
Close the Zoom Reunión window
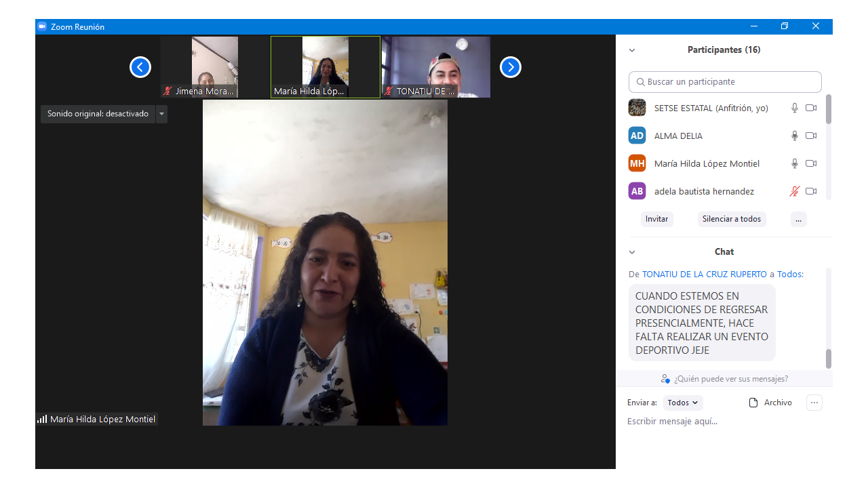[x=816, y=26]
